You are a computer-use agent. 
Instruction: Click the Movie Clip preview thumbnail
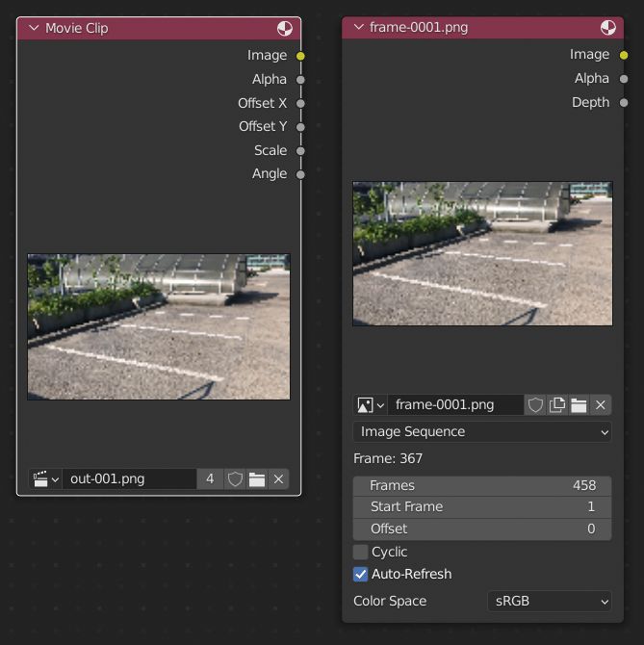(x=159, y=326)
